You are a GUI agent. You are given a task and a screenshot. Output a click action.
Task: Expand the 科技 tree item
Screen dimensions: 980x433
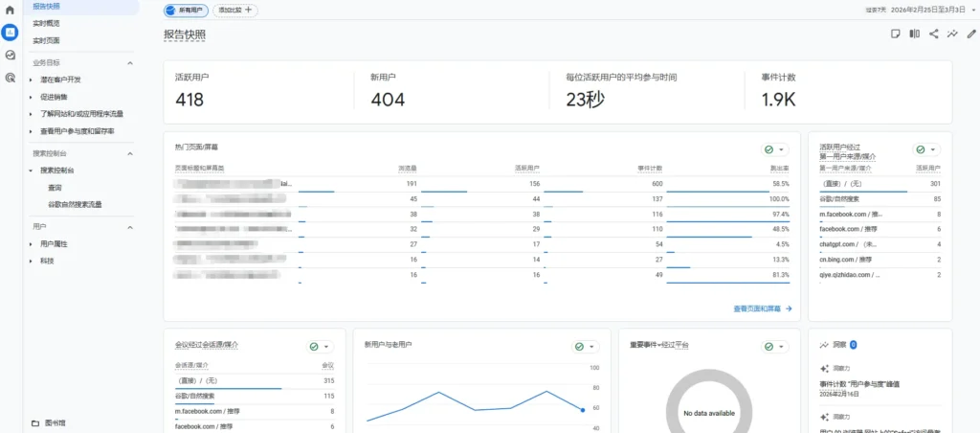(x=31, y=262)
